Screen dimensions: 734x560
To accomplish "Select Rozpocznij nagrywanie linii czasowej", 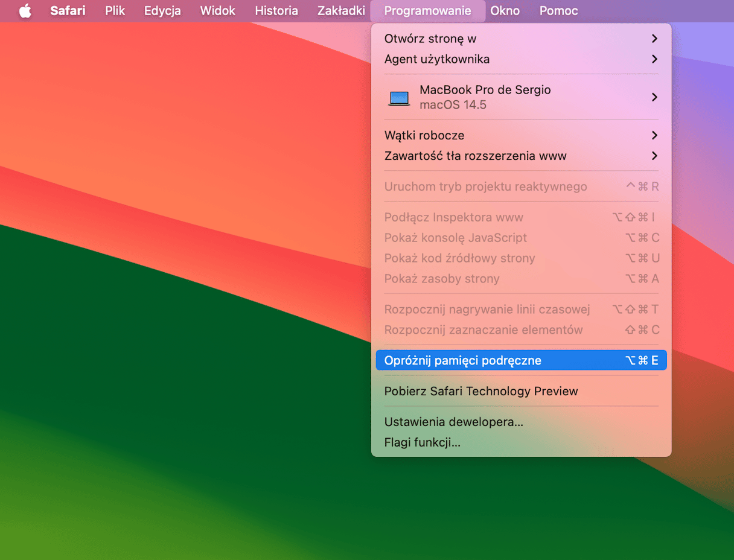I will 522,310.
